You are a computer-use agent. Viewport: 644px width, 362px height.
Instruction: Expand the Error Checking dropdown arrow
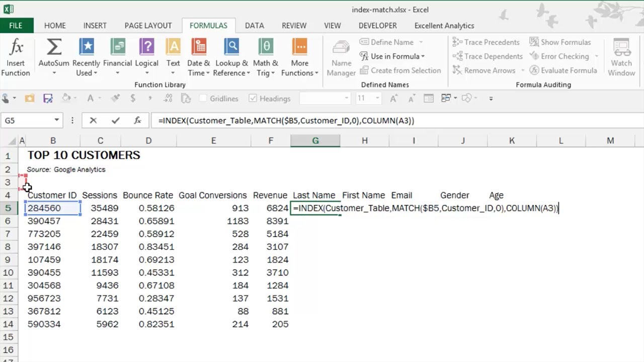(597, 56)
